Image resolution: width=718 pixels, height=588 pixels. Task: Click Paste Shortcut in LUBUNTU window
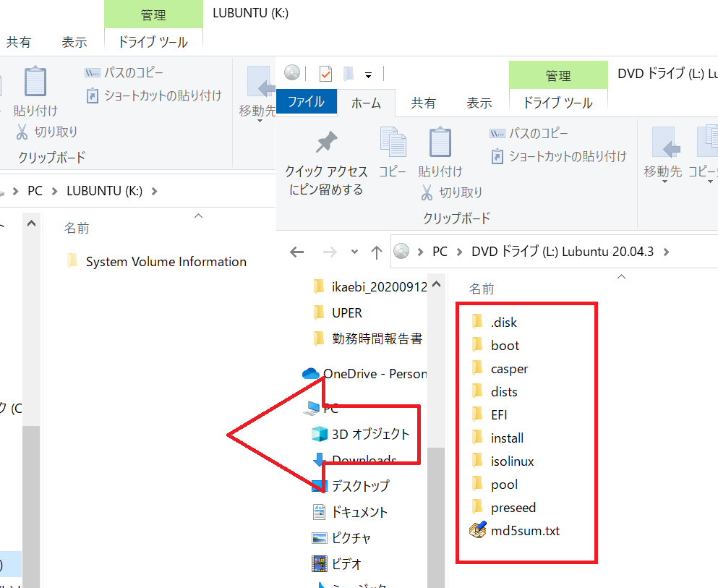[153, 95]
